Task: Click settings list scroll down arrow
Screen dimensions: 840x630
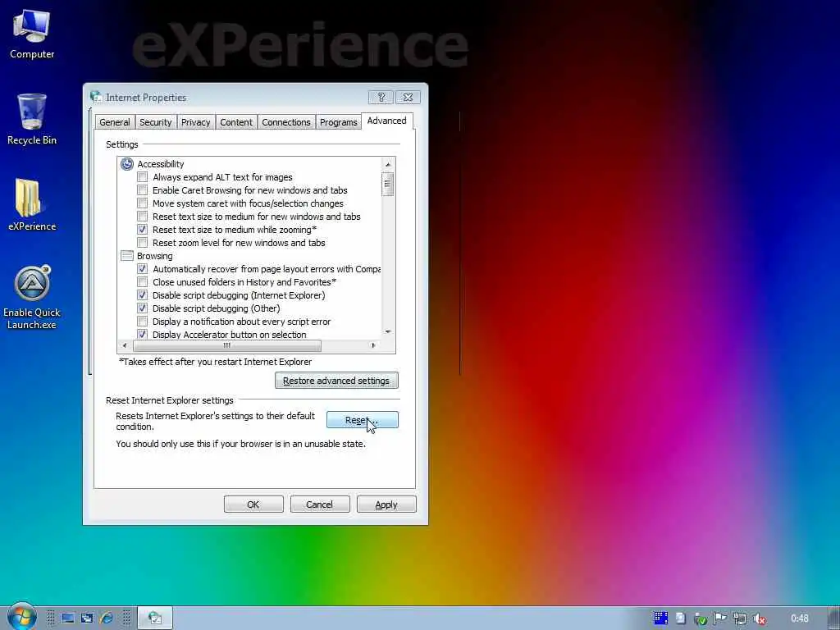Action: pyautogui.click(x=388, y=332)
